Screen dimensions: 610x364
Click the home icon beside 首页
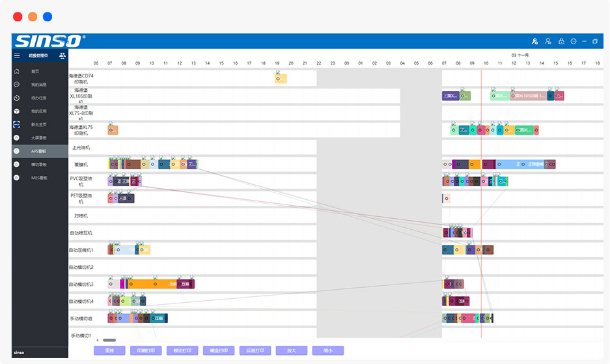point(17,72)
